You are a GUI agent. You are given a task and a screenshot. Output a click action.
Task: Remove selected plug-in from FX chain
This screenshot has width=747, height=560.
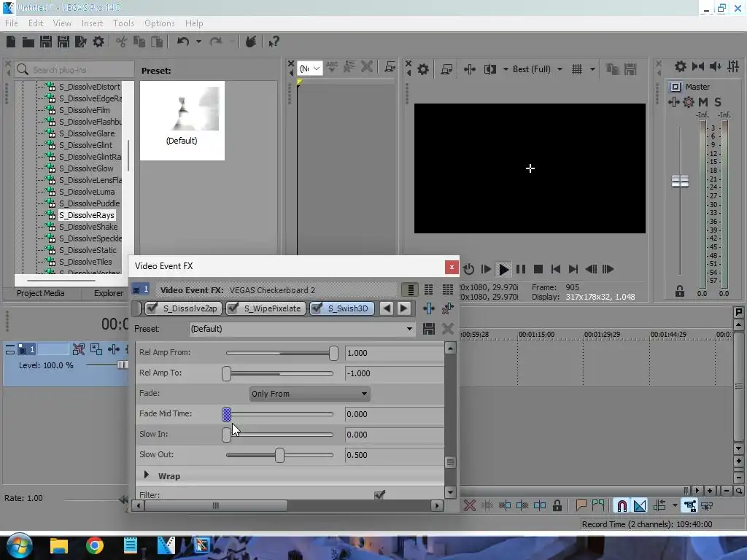tap(447, 308)
